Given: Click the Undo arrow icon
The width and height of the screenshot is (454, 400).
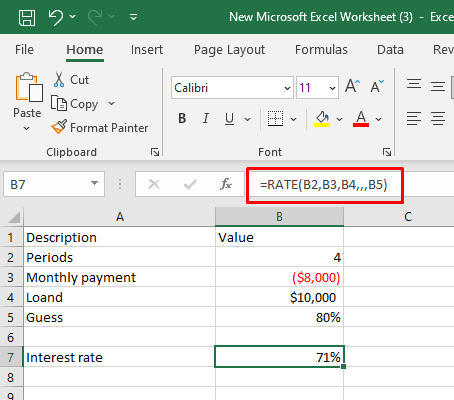Looking at the screenshot, I should [56, 17].
